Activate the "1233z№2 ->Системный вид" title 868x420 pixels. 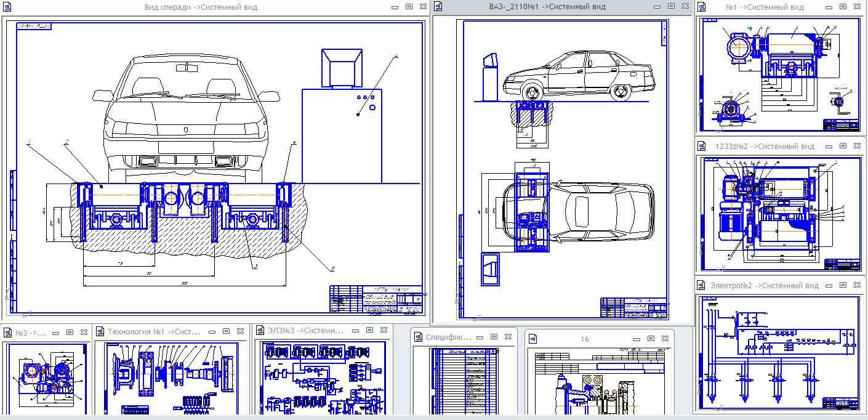pos(764,147)
